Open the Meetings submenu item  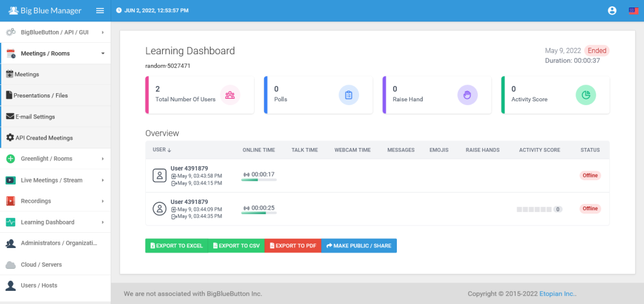[x=55, y=74]
